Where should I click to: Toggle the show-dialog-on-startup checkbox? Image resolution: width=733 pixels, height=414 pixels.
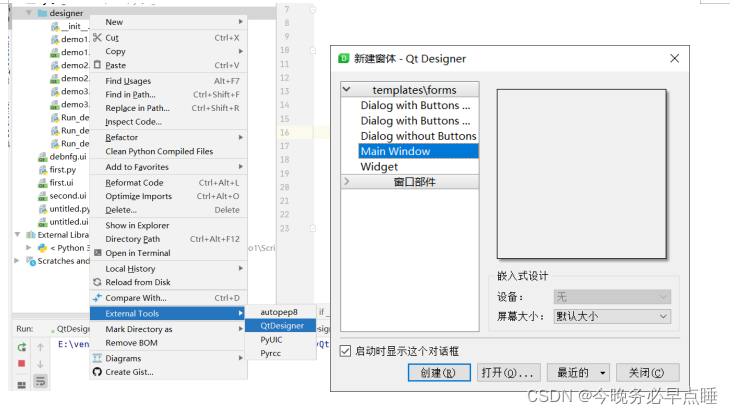345,351
